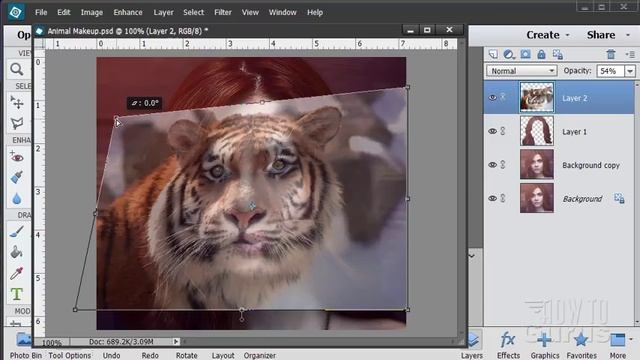Select the Type text tool

pyautogui.click(x=17, y=294)
